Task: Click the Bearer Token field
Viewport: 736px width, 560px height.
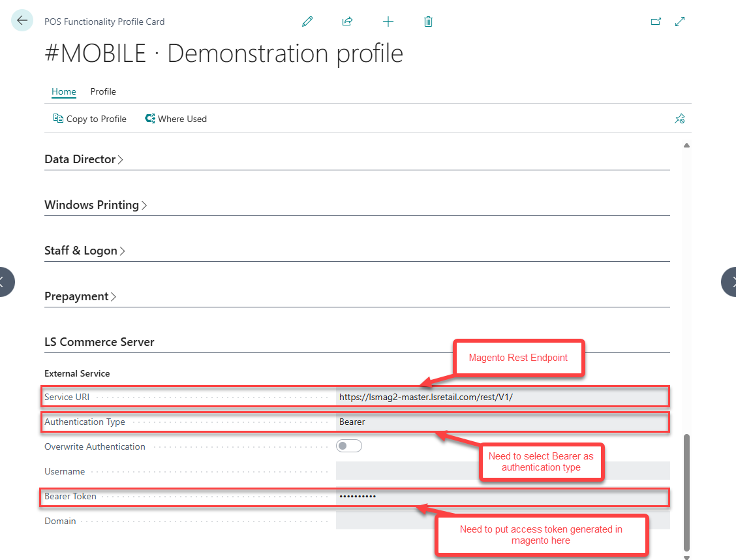Action: (501, 496)
